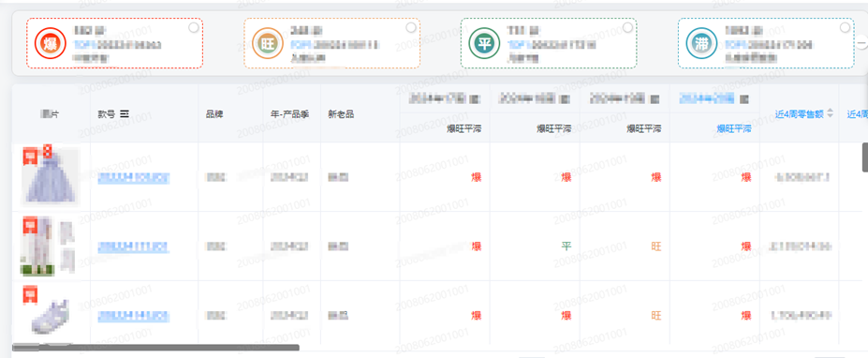Click jacket row 爆 under the blue week
Viewport: 868px width, 358px height.
click(x=746, y=177)
